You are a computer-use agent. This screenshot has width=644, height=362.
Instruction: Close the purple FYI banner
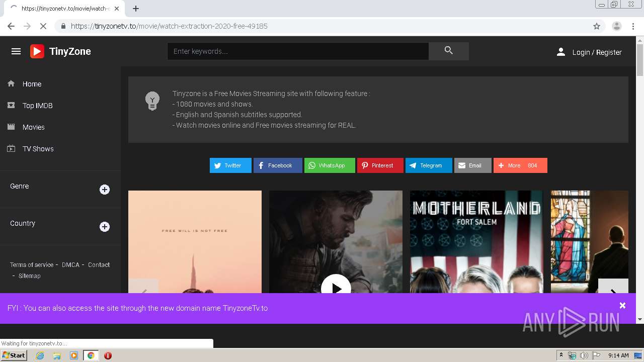(622, 305)
